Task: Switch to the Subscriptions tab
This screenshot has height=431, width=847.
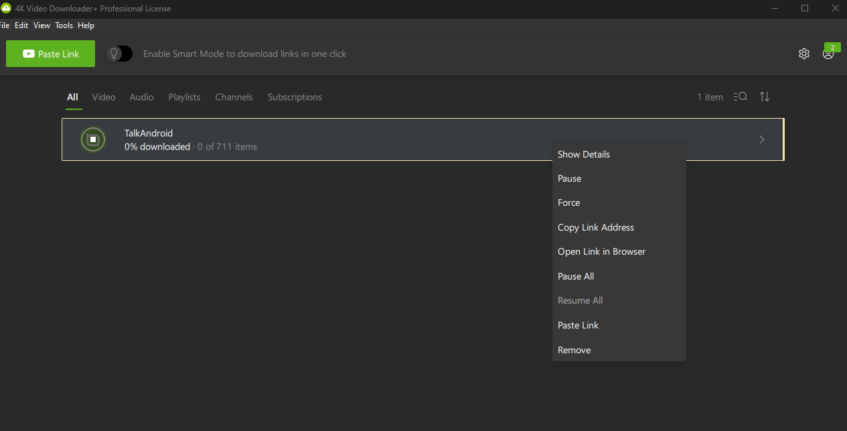Action: 295,97
